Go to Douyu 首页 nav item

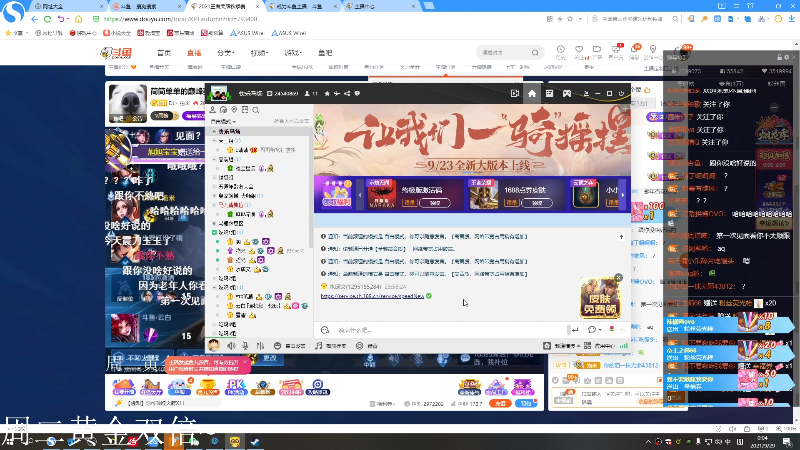point(164,53)
